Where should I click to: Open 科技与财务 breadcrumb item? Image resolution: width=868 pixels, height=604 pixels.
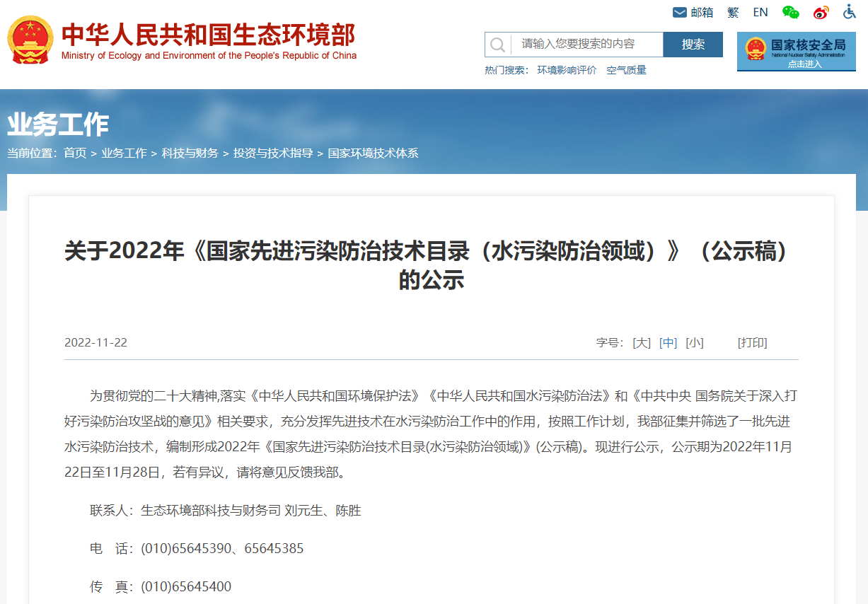(x=190, y=153)
